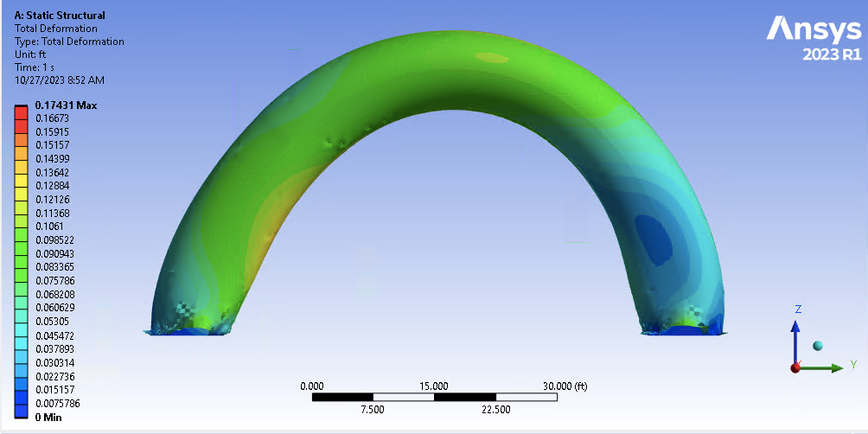The width and height of the screenshot is (868, 434).
Task: Click the '7.500' ruler label
Action: pyautogui.click(x=373, y=410)
